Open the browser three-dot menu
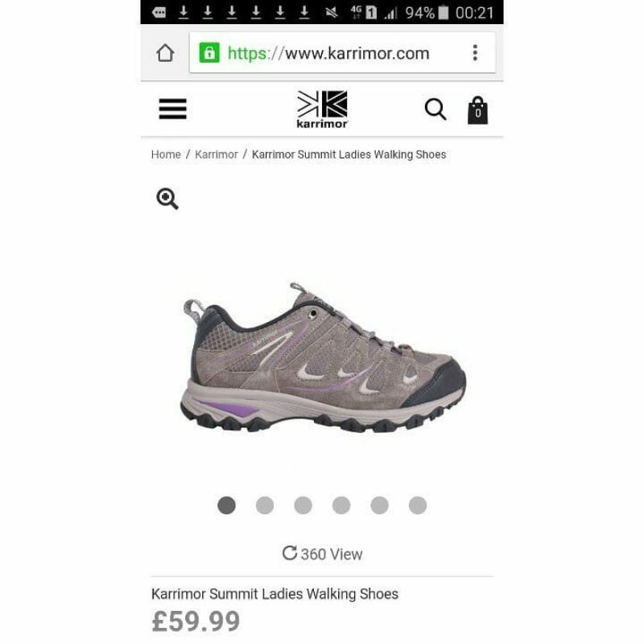 point(475,53)
